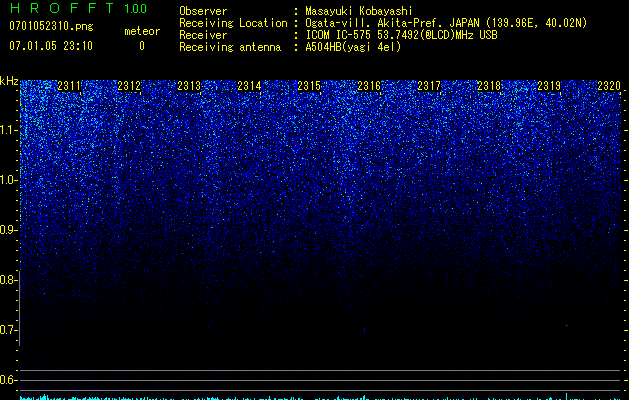The image size is (629, 400).
Task: Click time marker 2319
Action: [x=549, y=86]
